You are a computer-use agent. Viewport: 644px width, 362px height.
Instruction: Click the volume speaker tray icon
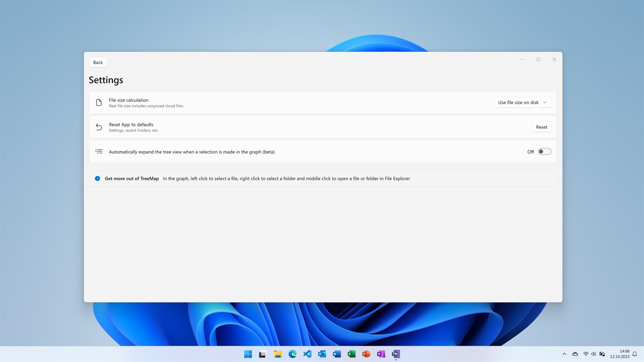(x=593, y=354)
